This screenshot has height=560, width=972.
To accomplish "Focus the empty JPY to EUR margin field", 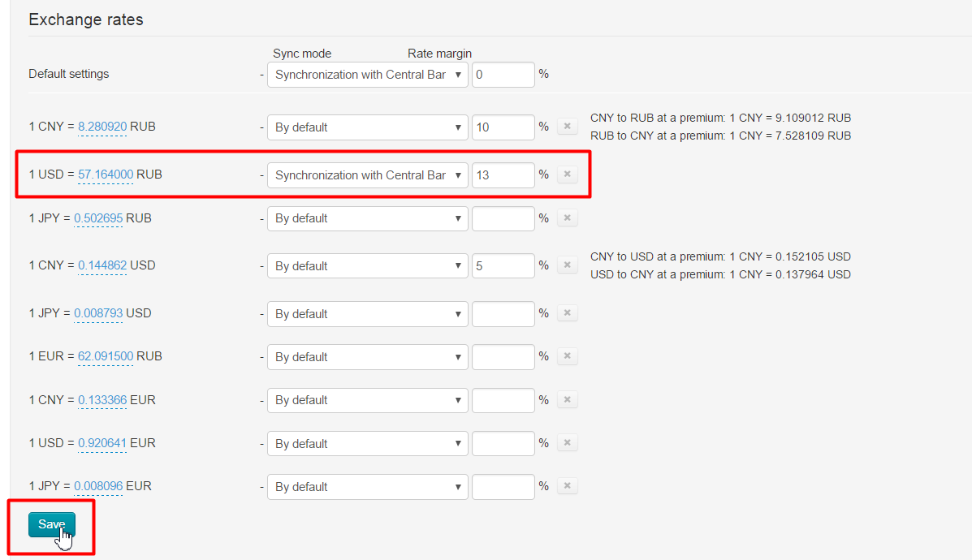I will click(x=503, y=487).
